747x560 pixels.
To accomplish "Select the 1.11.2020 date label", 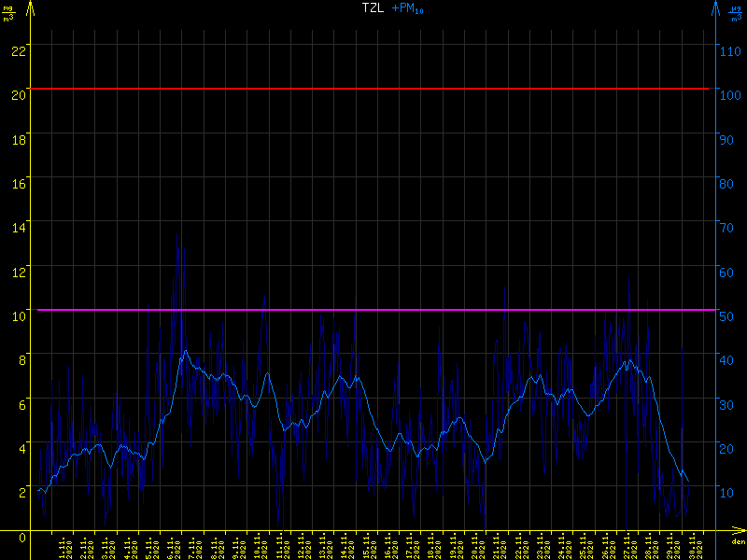I will tap(65, 548).
